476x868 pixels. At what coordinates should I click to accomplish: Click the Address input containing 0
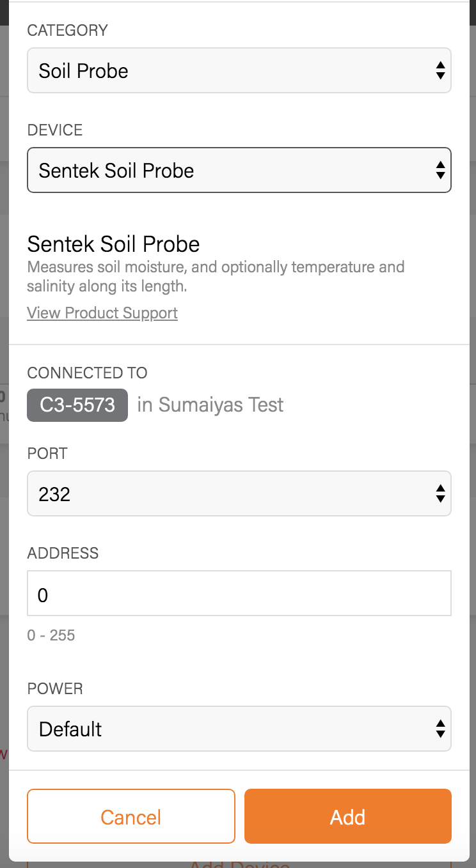[239, 593]
